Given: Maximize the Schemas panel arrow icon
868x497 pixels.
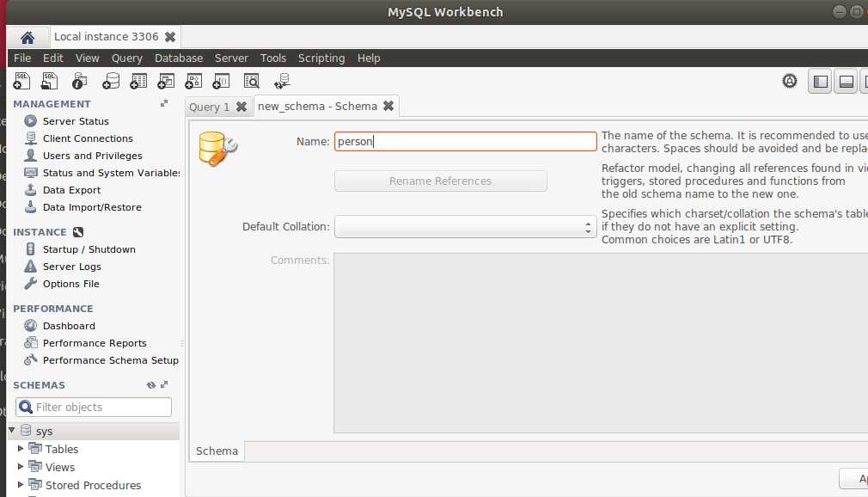Looking at the screenshot, I should point(164,384).
